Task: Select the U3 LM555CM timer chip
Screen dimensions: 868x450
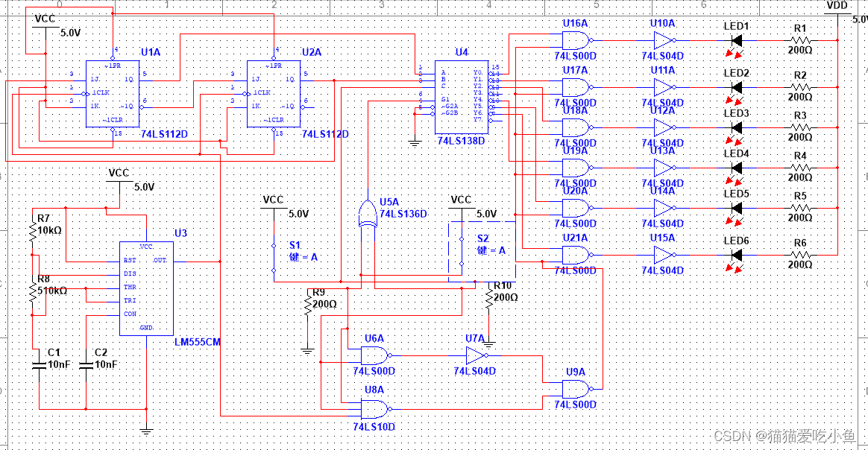Action: 147,288
